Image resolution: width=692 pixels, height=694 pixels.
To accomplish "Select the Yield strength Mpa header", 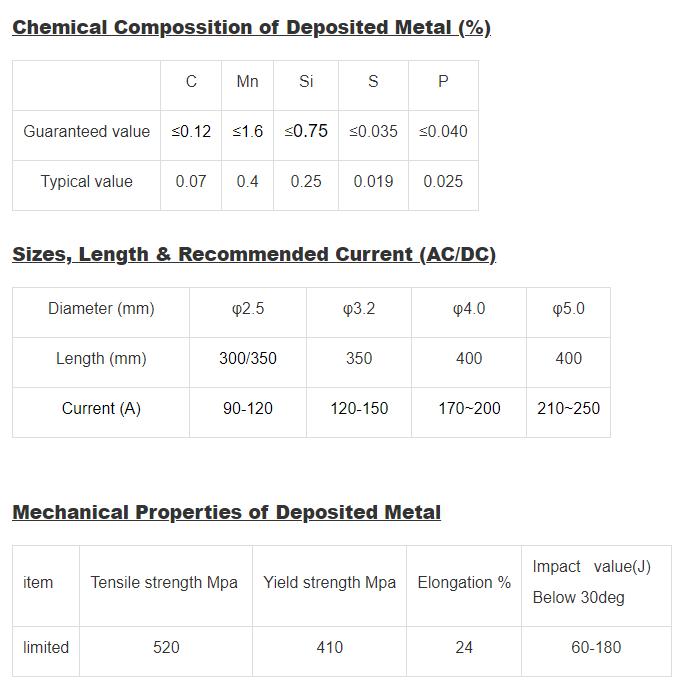I will [x=330, y=582].
